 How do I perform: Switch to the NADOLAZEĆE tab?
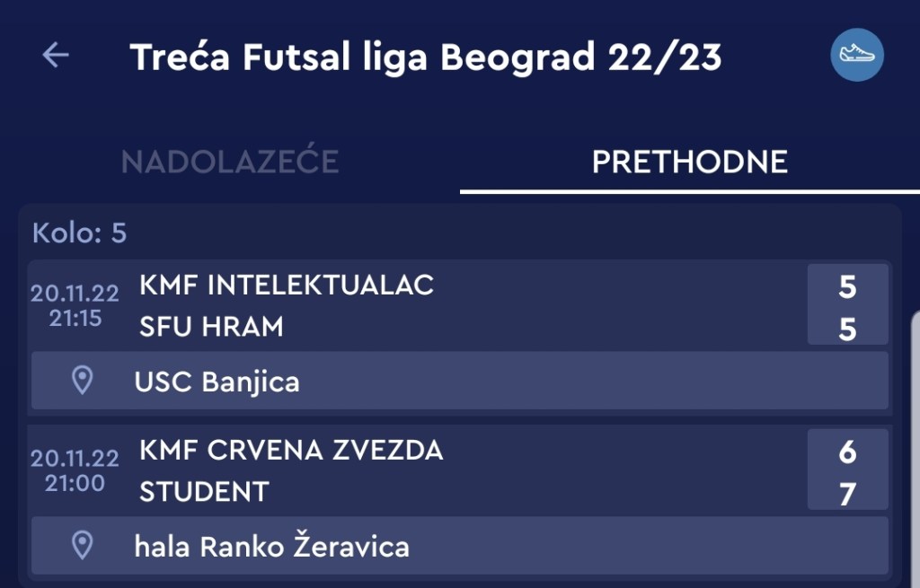point(230,162)
